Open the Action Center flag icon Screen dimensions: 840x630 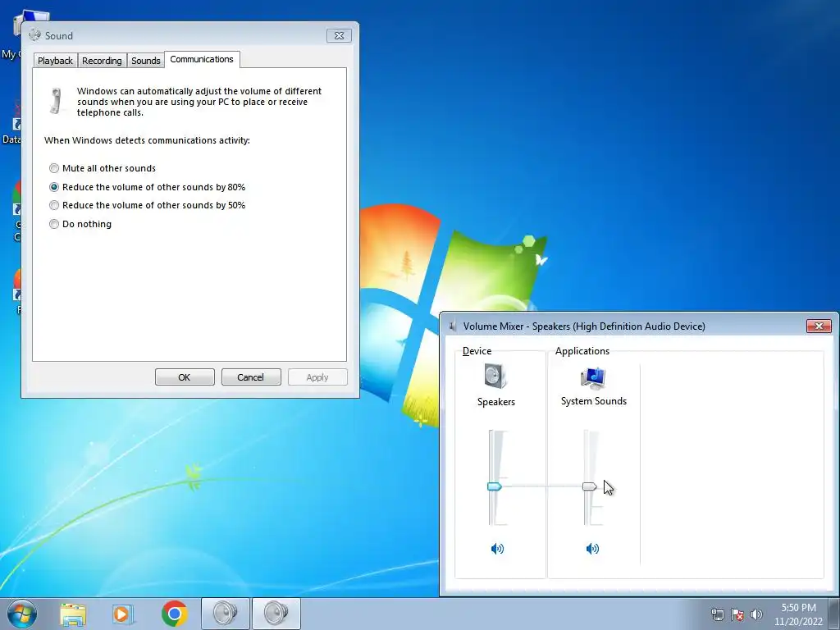click(737, 614)
